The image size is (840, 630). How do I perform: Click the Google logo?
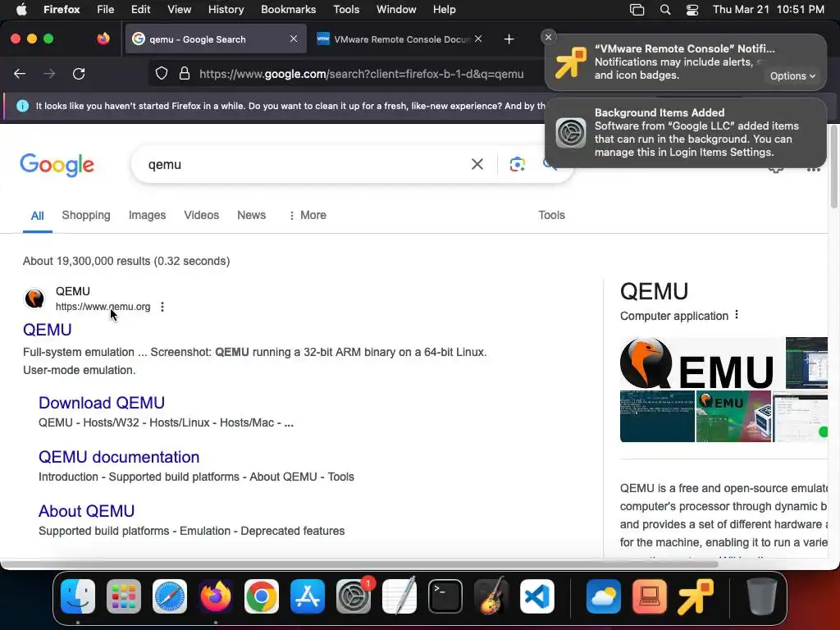[57, 165]
